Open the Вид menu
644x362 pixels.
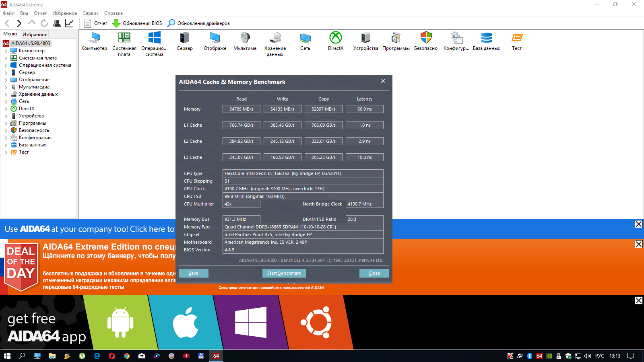point(24,13)
